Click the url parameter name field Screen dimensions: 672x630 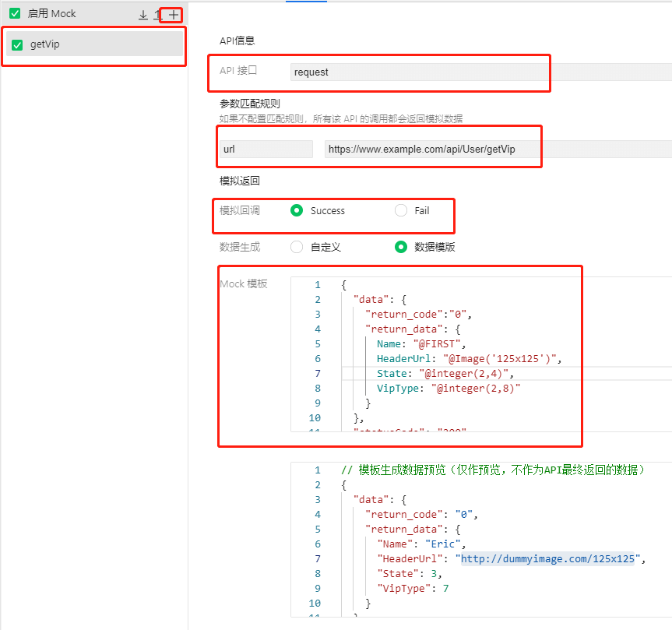click(x=266, y=150)
